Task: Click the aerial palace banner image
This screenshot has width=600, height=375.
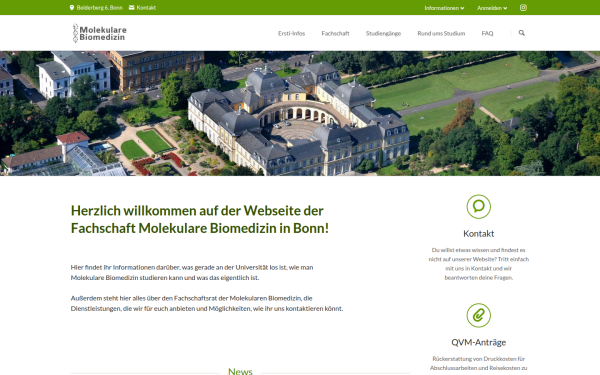Action: click(300, 113)
